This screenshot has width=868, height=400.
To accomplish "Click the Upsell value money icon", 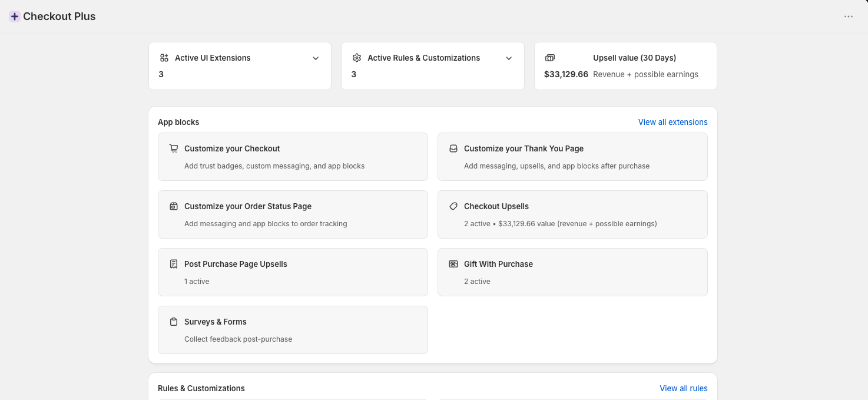I will [550, 58].
